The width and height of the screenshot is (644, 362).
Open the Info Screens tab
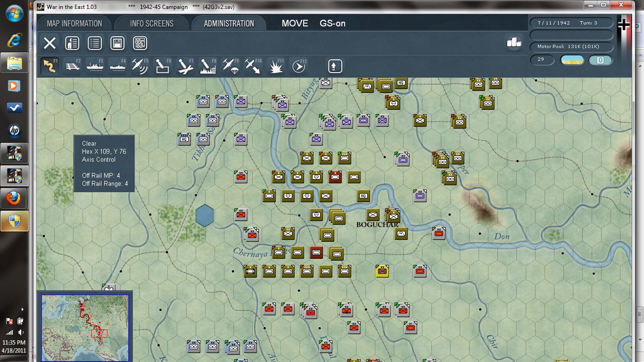152,24
